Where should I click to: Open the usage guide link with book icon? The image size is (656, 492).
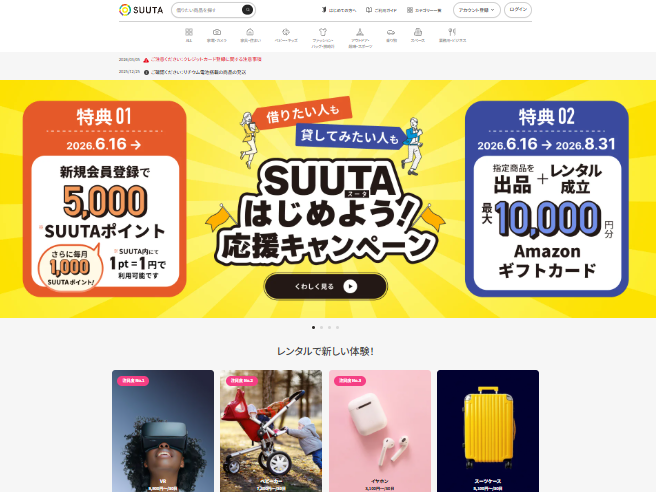tap(381, 10)
